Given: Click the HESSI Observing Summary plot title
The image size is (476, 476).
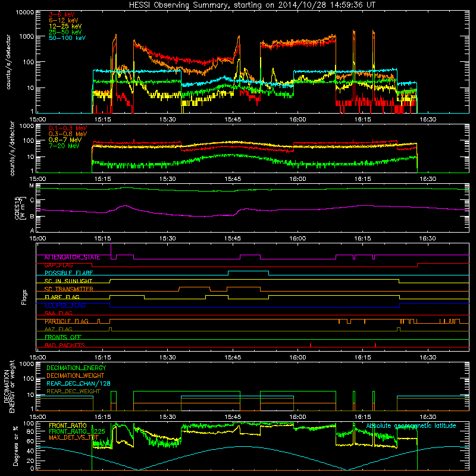Looking at the screenshot, I should [252, 5].
